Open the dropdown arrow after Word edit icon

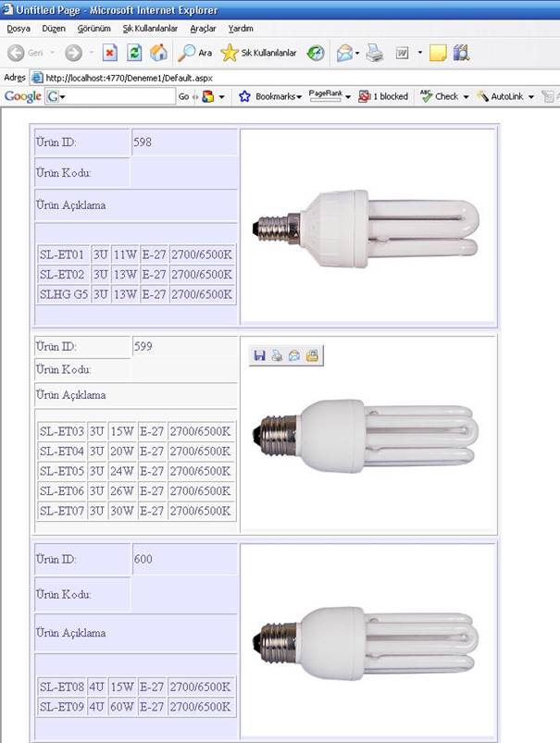point(419,53)
